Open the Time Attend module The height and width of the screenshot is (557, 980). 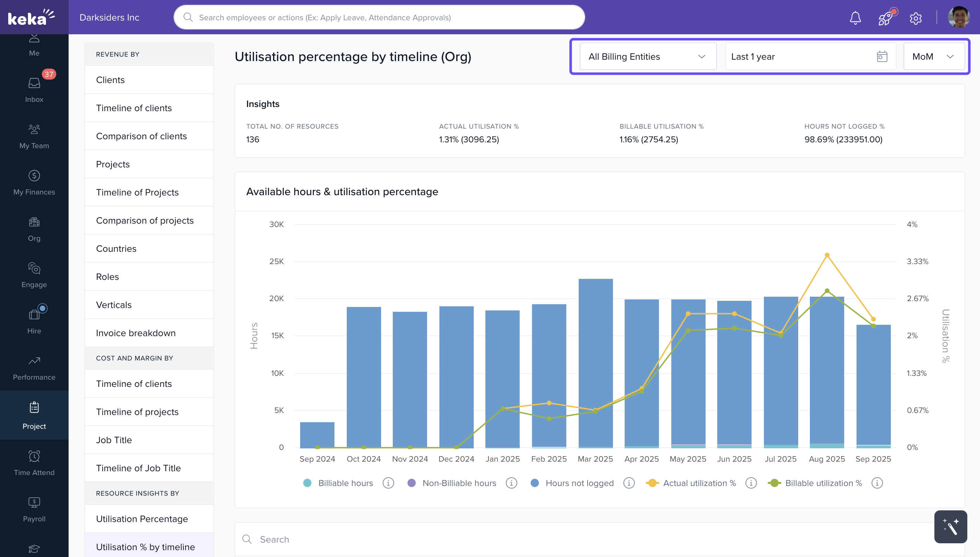pyautogui.click(x=34, y=463)
